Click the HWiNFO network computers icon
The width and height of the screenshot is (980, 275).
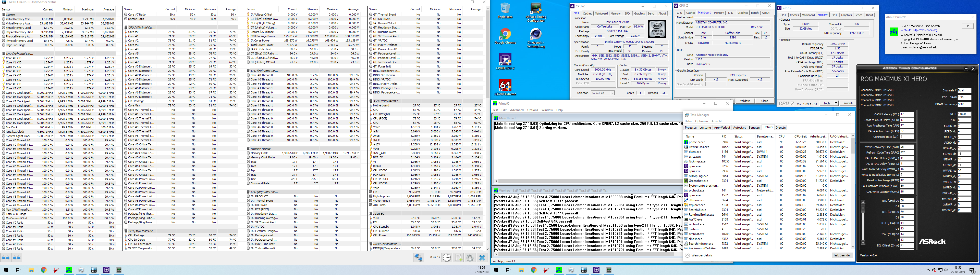[x=419, y=257]
